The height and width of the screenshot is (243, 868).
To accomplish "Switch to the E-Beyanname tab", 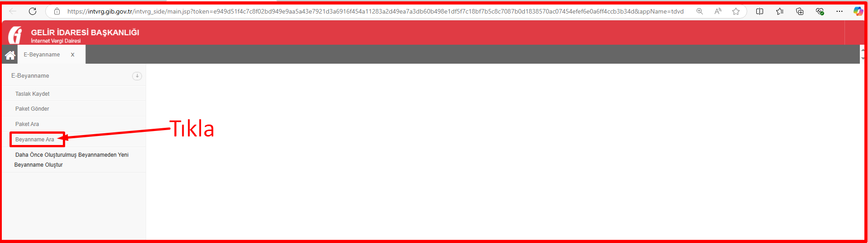I will click(x=42, y=55).
